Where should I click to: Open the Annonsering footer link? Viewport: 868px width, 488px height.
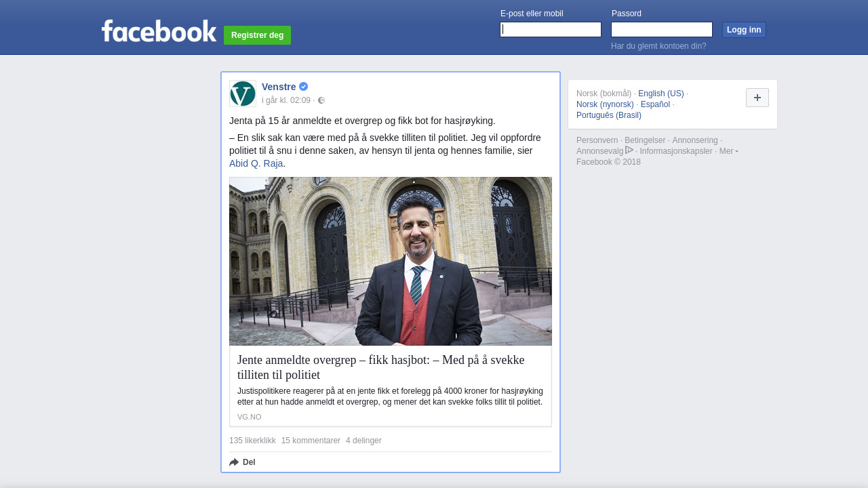[x=695, y=140]
